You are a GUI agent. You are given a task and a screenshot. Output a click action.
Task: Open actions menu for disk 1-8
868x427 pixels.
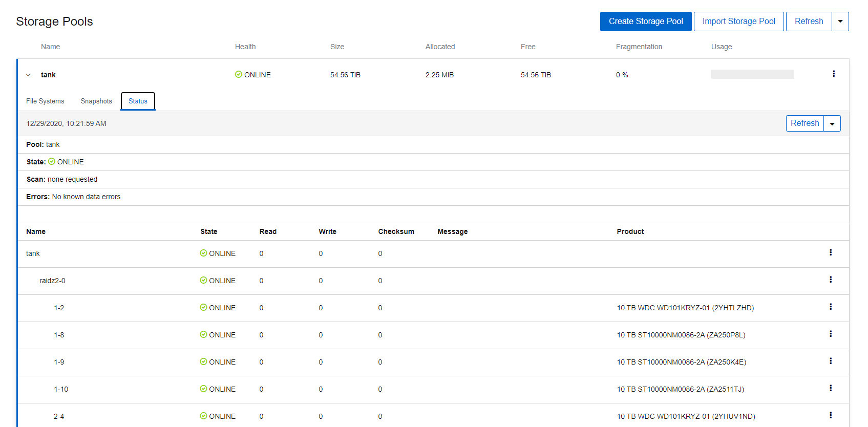coord(831,334)
